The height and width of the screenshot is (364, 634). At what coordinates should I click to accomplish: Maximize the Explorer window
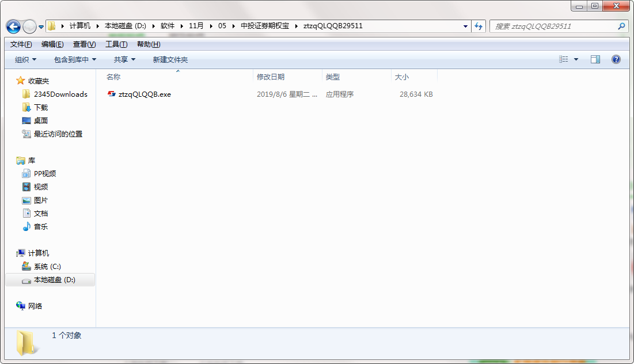594,6
